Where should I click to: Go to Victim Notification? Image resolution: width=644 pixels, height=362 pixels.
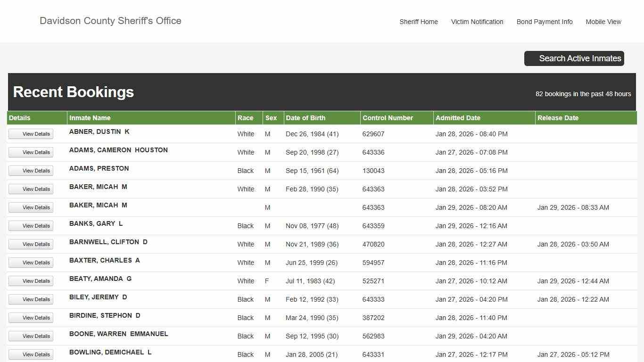477,22
